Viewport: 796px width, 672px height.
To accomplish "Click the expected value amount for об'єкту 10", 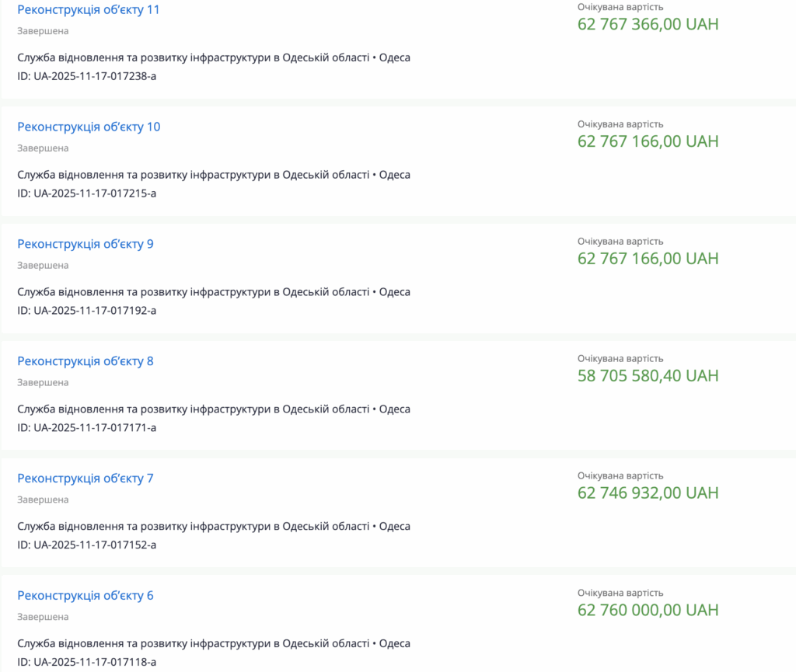I will point(648,141).
